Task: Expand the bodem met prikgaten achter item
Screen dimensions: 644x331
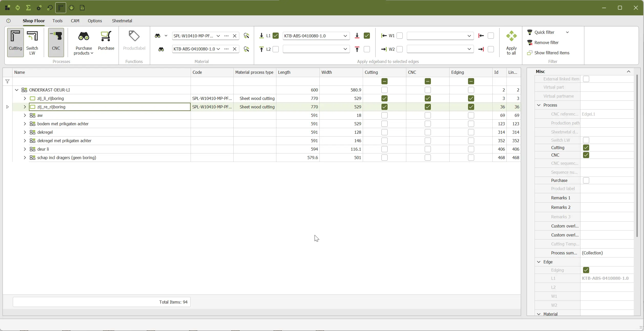Action: tap(25, 124)
